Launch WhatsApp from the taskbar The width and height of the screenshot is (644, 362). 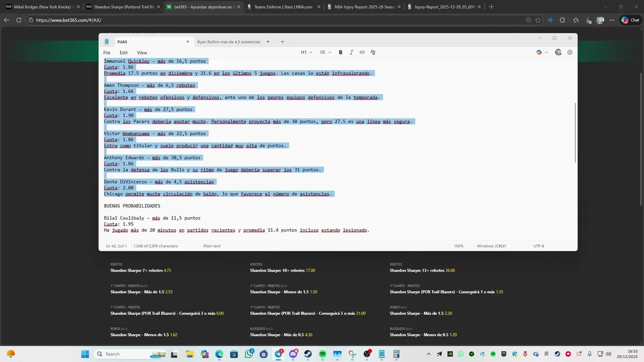coord(250,354)
